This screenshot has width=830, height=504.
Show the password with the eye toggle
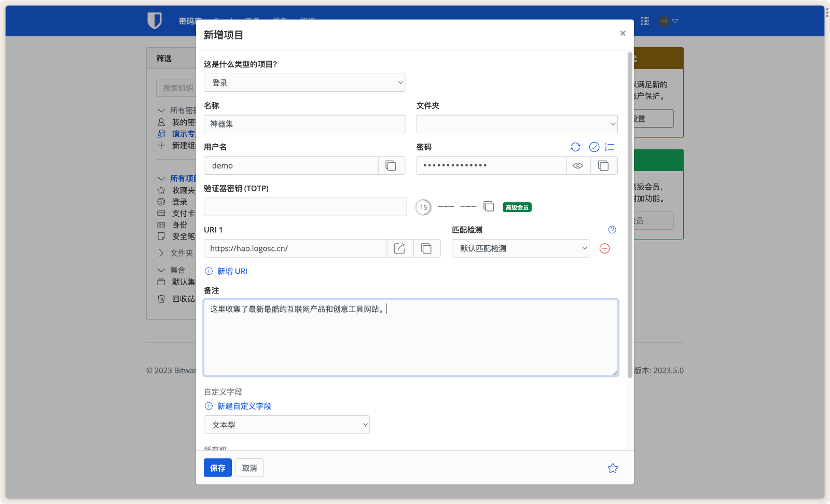click(578, 165)
